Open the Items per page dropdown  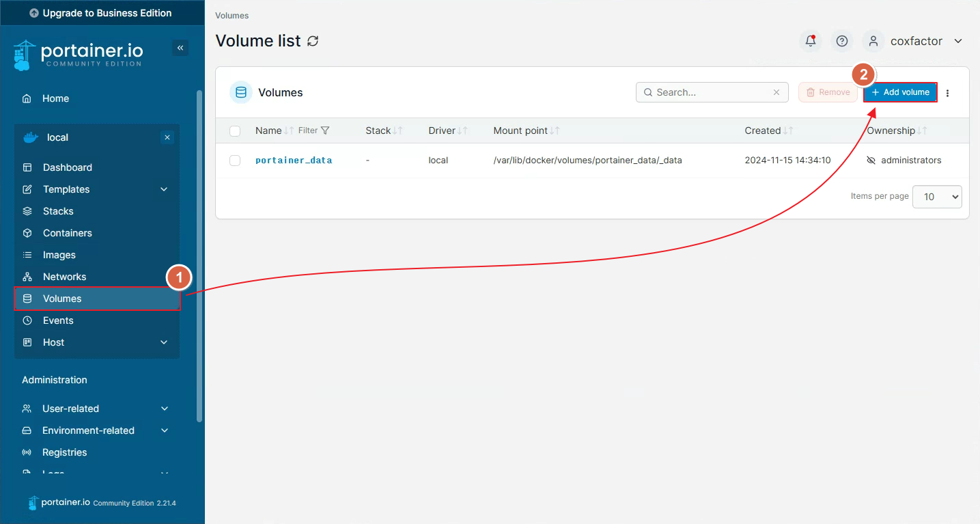tap(937, 196)
